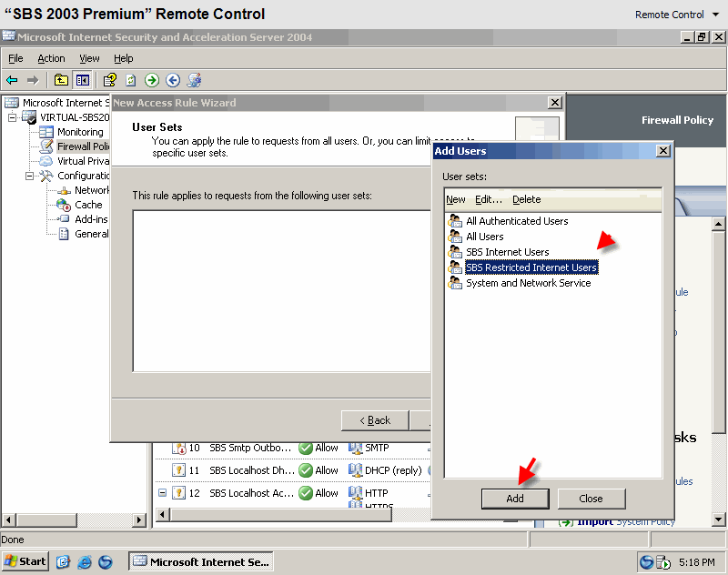Open the Start menu
The image size is (728, 575).
(25, 561)
